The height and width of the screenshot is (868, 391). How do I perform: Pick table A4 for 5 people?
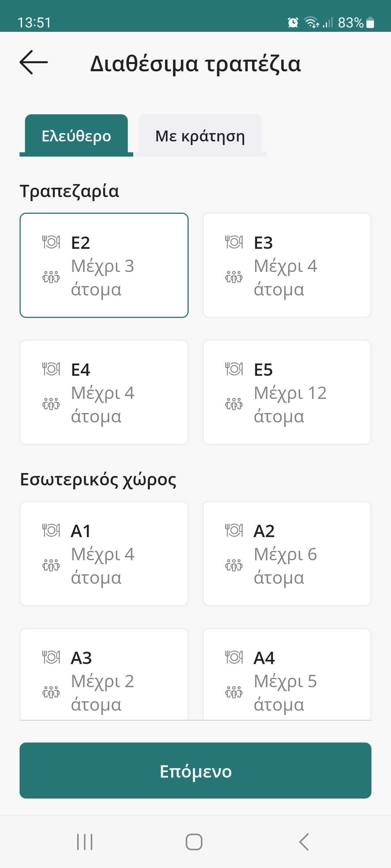[x=287, y=675]
